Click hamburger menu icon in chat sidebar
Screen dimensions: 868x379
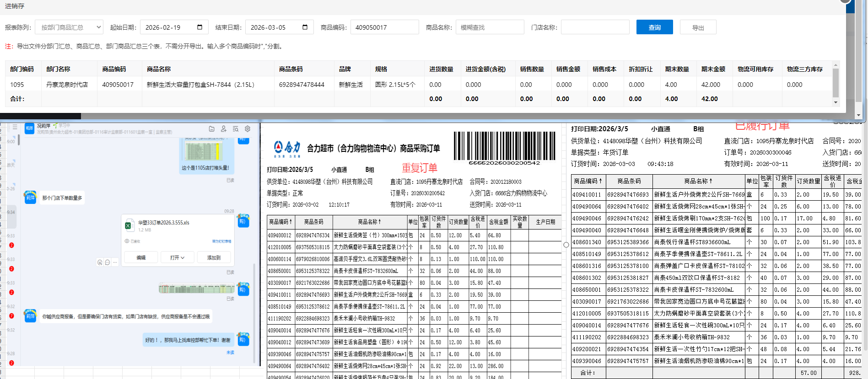click(x=15, y=127)
